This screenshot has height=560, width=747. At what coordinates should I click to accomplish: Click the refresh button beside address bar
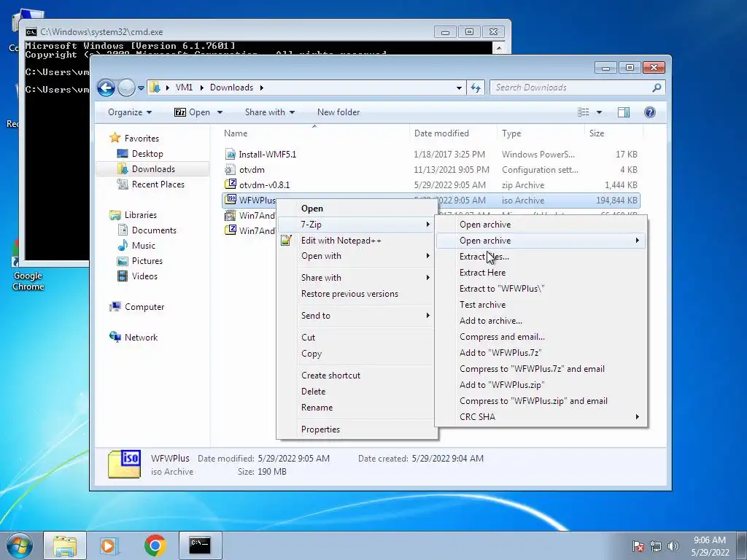(476, 87)
